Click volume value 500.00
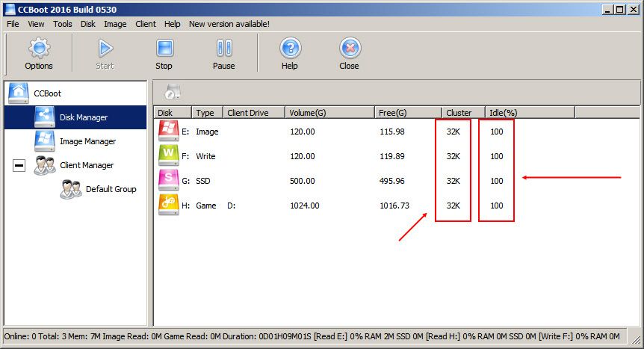 coord(303,181)
